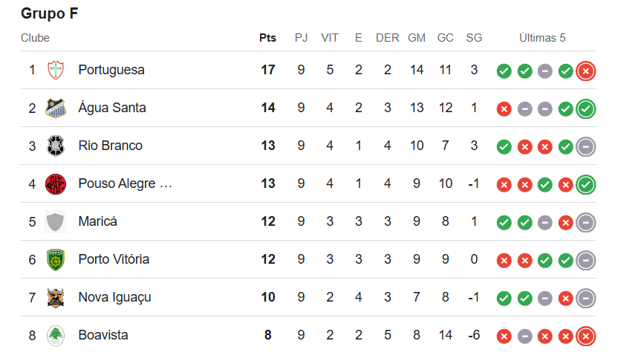Click Maricá's gray placeholder shield
618x364 pixels.
[55, 221]
